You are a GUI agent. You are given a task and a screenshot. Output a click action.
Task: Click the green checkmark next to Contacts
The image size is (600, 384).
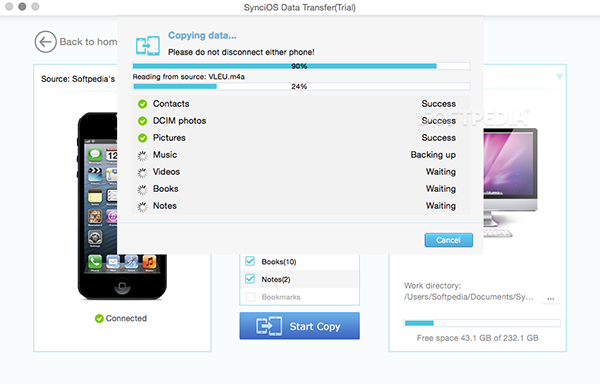click(x=142, y=104)
